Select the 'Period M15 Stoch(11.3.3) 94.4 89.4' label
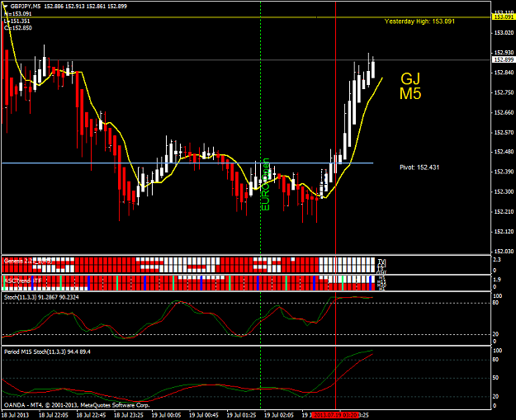Viewport: 516px width, 420px height. 47,352
